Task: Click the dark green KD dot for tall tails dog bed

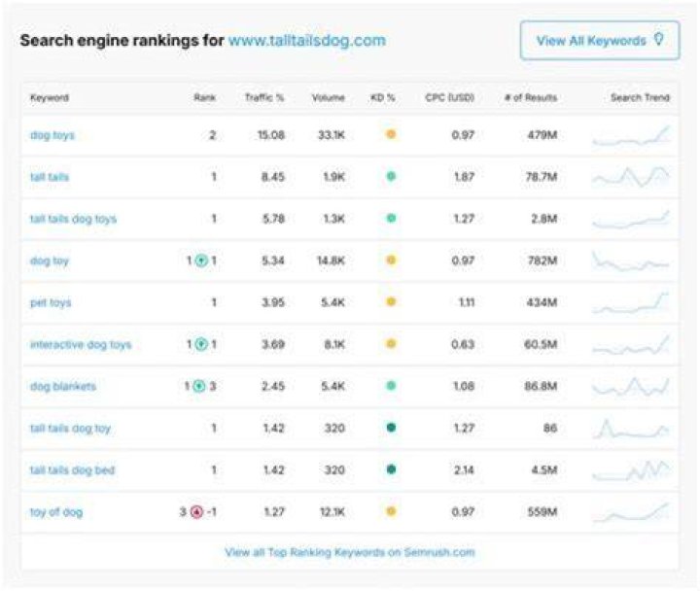Action: [x=391, y=469]
